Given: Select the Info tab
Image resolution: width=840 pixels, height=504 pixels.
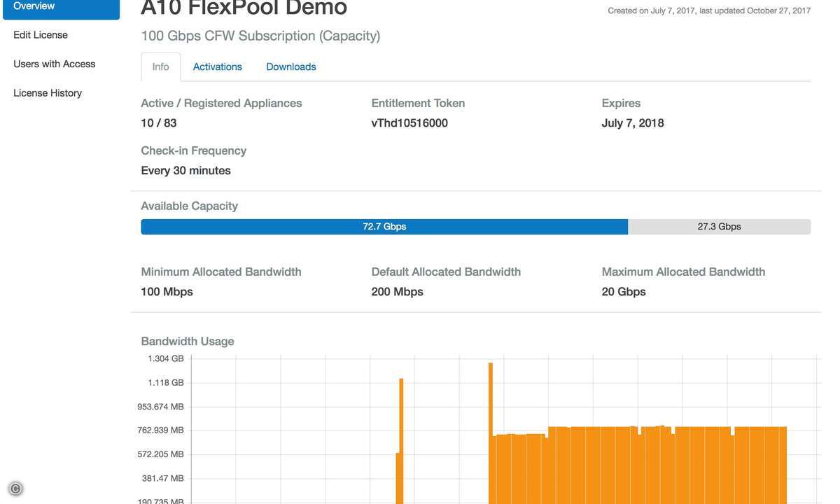Looking at the screenshot, I should [x=160, y=66].
